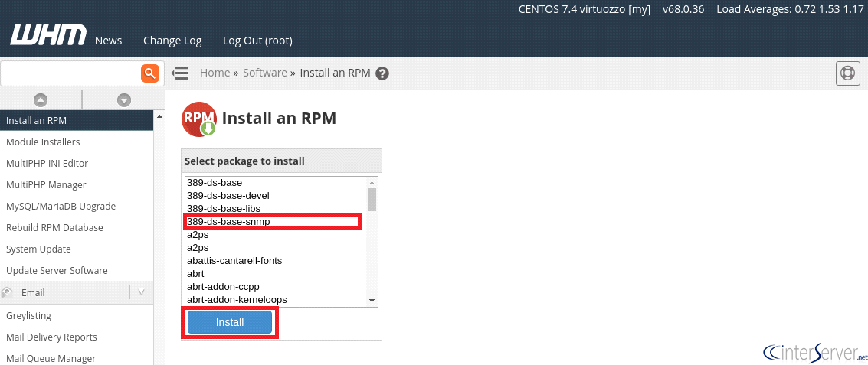Click the RPM install page icon

click(x=198, y=119)
